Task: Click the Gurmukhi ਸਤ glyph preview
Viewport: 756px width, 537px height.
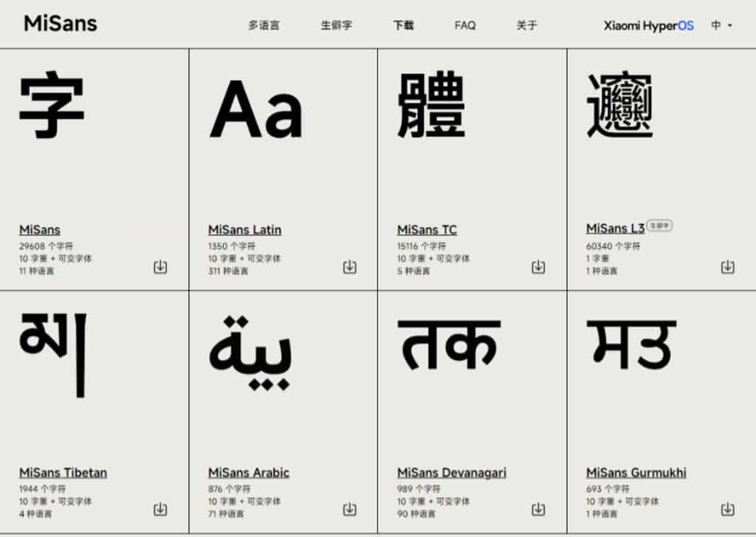Action: (x=631, y=345)
